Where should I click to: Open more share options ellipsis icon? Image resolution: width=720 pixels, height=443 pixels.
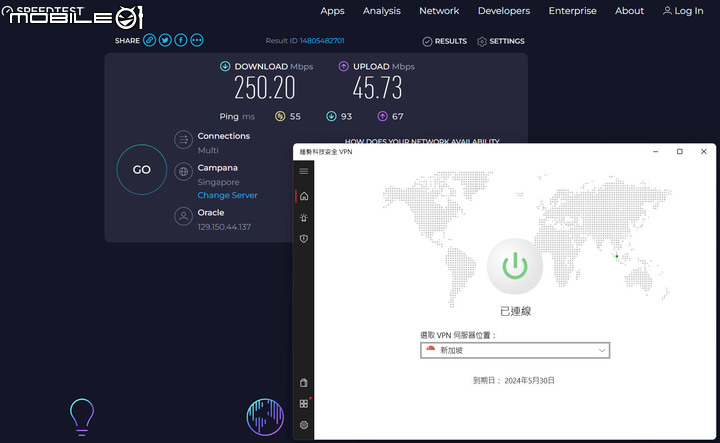(x=197, y=40)
